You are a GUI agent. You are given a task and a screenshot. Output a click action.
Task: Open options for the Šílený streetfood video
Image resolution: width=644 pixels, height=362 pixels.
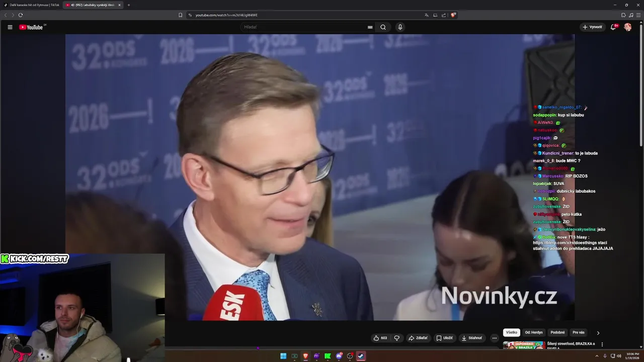tap(602, 344)
